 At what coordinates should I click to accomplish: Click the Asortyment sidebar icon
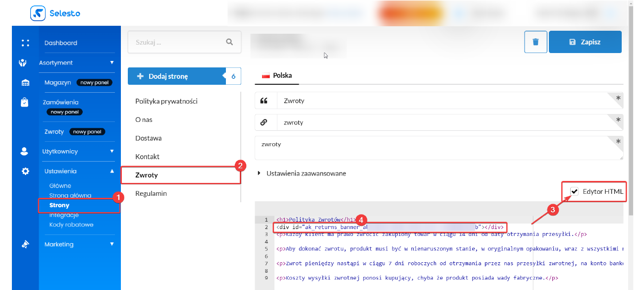click(22, 63)
